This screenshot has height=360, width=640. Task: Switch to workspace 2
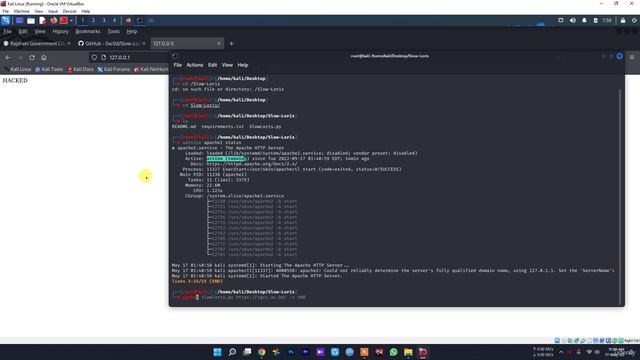pyautogui.click(x=93, y=20)
